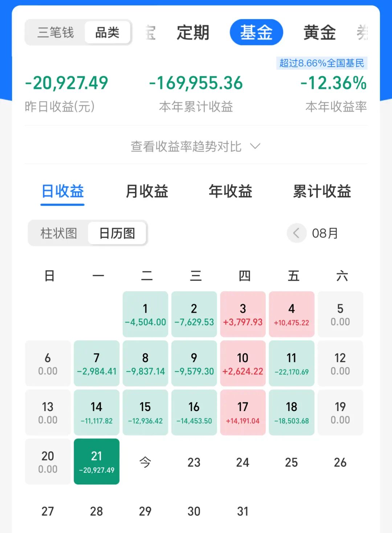
Task: Switch to 柱状图 chart mode
Action: [x=59, y=233]
